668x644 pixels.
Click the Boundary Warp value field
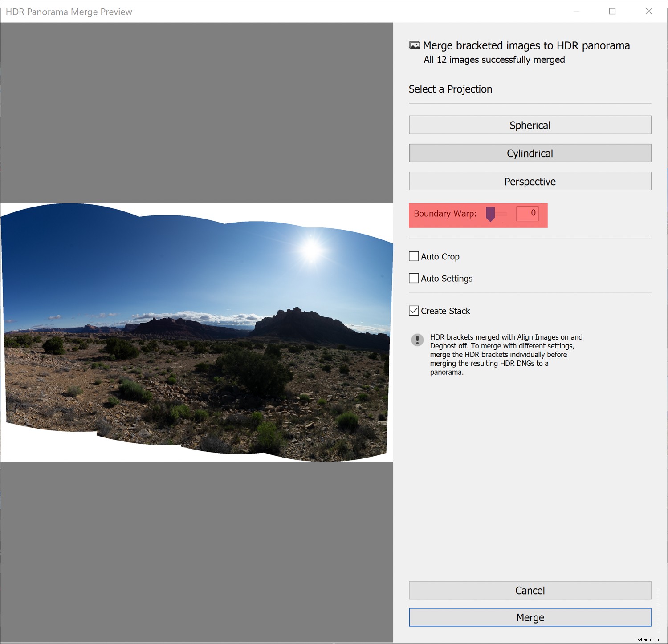click(x=528, y=213)
